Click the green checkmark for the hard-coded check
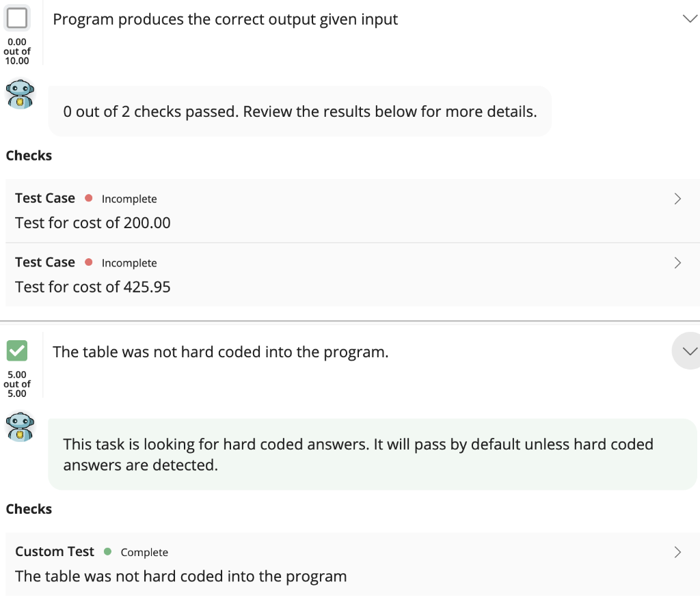This screenshot has width=700, height=608. tap(16, 351)
